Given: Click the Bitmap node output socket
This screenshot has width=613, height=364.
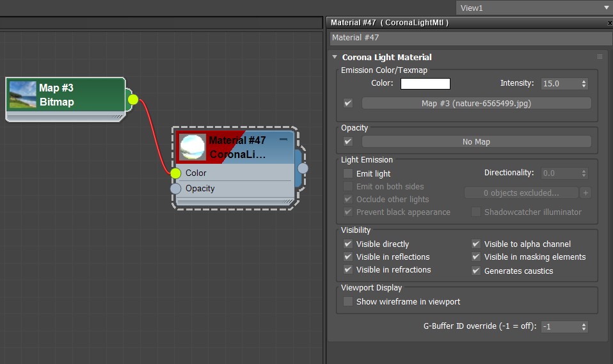Looking at the screenshot, I should click(x=132, y=99).
